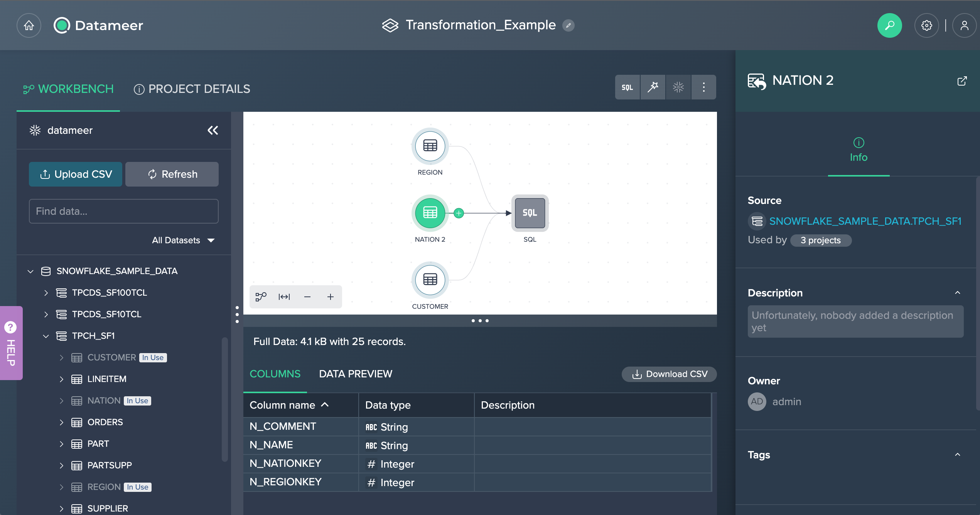Open the NATION 2 panel in new window
980x515 pixels.
tap(962, 81)
